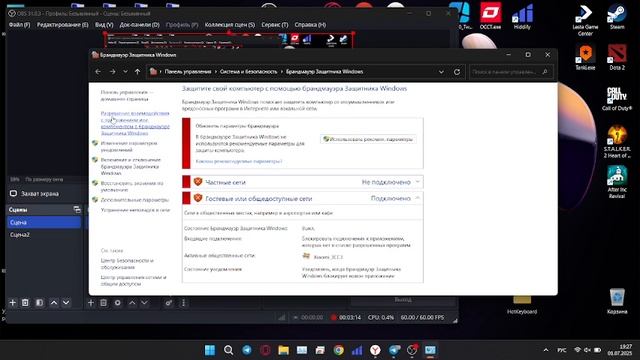Click use recommended settings button

tap(368, 139)
